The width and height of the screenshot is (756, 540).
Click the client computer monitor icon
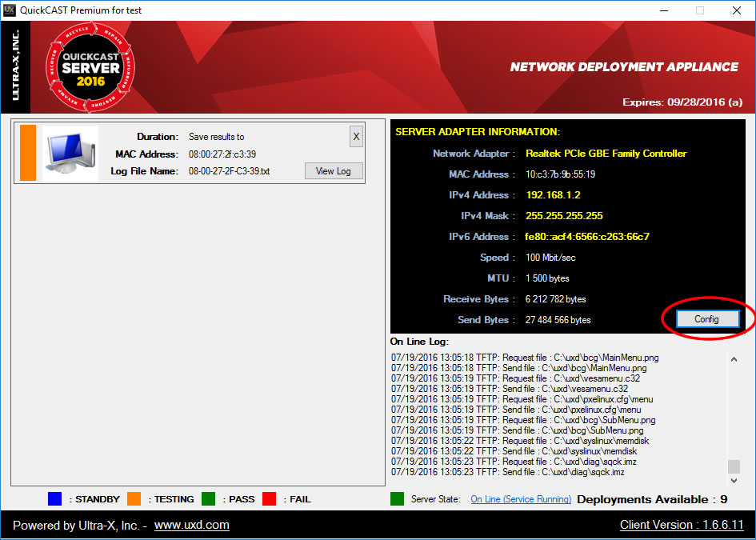(70, 153)
